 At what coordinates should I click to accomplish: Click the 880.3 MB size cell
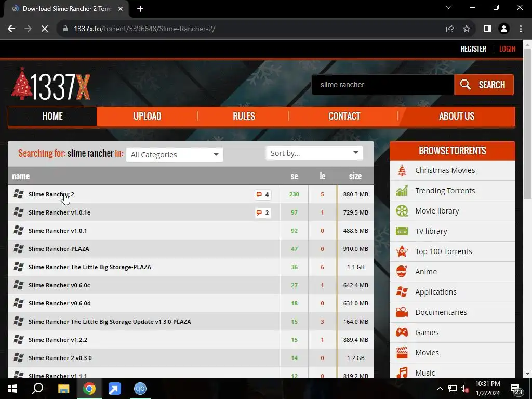click(355, 194)
